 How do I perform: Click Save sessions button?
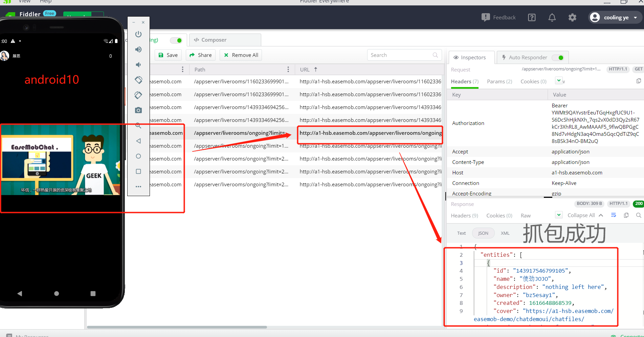click(x=168, y=55)
